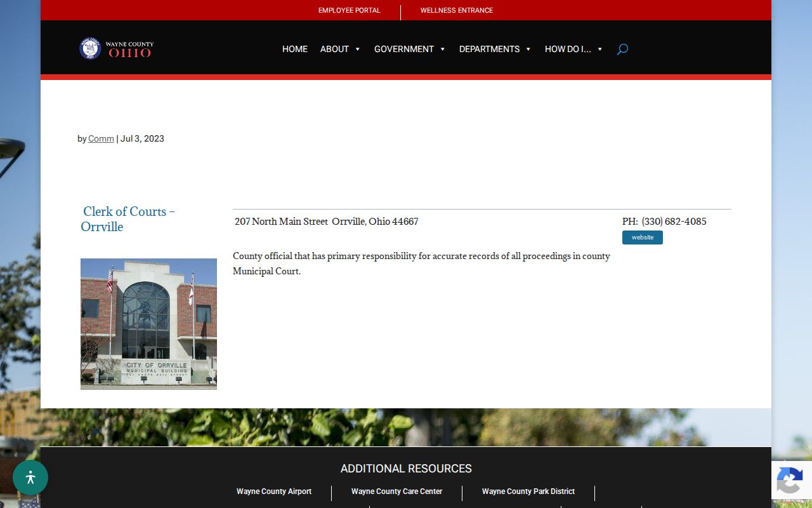Click the reCAPTCHA badge
This screenshot has height=508, width=812.
coord(792,479)
